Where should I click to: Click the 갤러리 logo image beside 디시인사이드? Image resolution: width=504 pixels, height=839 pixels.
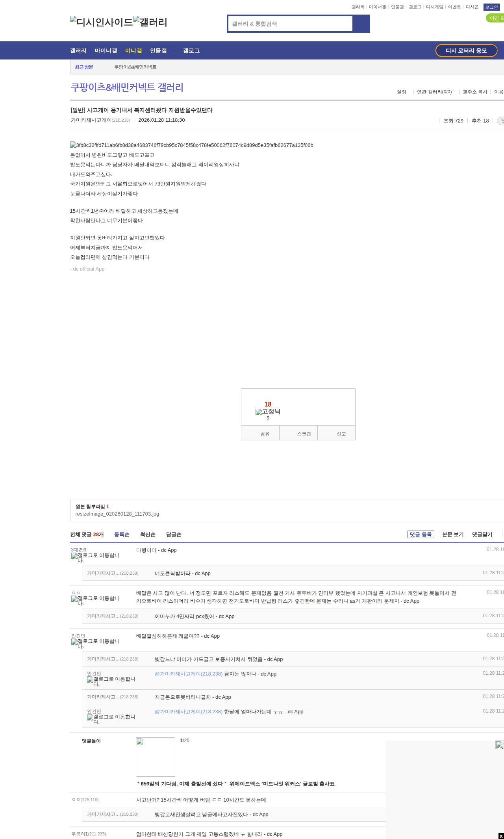coord(150,22)
